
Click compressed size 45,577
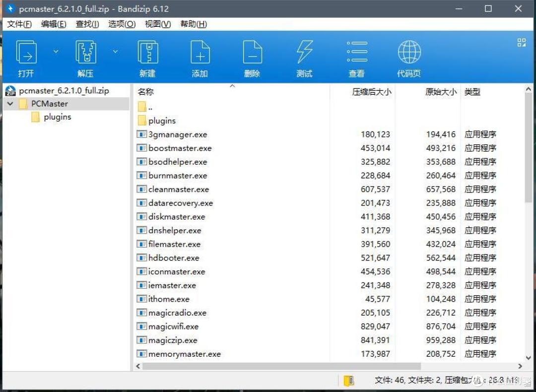click(377, 299)
